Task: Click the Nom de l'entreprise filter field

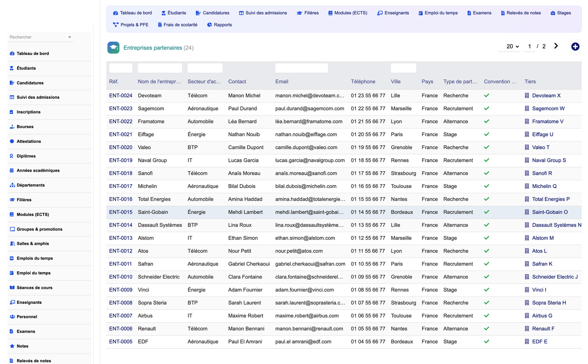Action: coord(160,68)
